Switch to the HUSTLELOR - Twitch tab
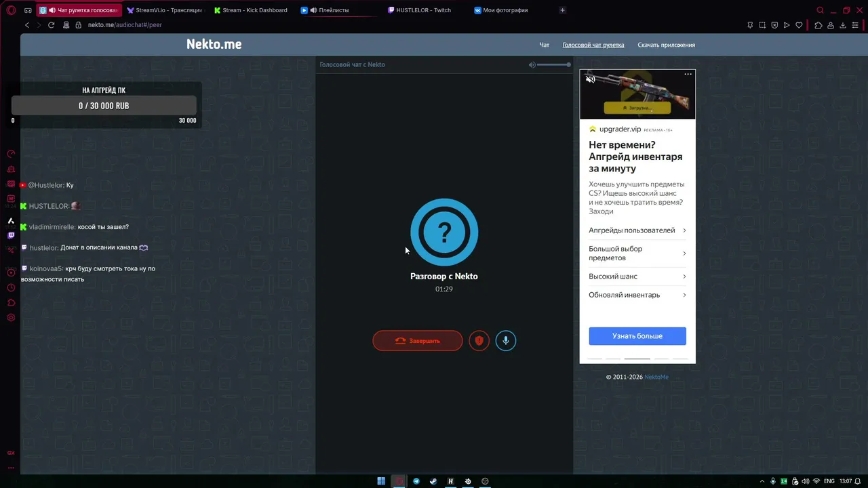The image size is (868, 488). [x=425, y=10]
